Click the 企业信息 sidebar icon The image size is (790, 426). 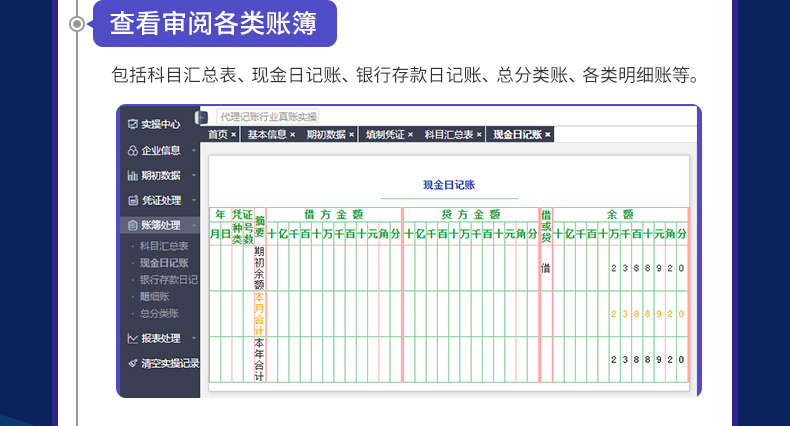point(133,151)
